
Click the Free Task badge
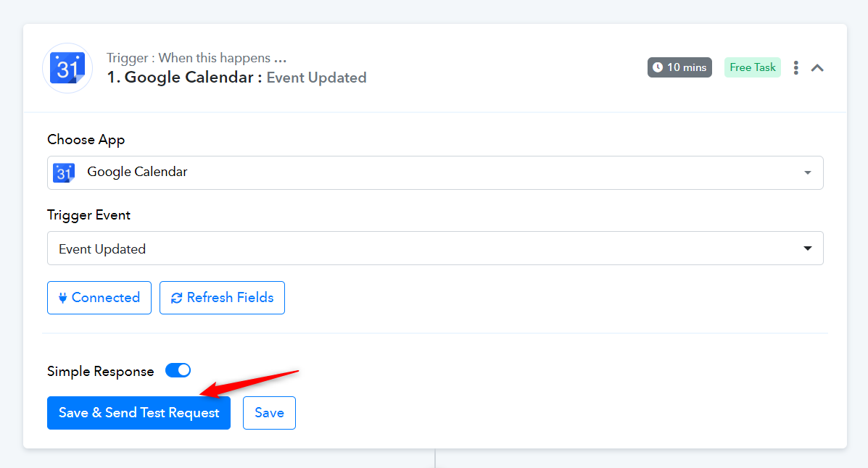[x=752, y=67]
